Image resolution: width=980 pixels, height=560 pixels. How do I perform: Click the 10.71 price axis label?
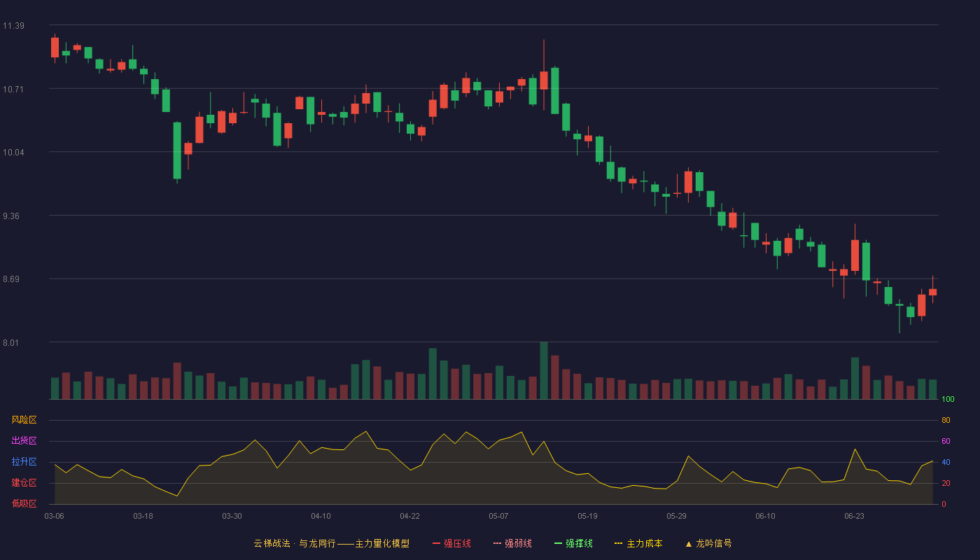pos(13,89)
